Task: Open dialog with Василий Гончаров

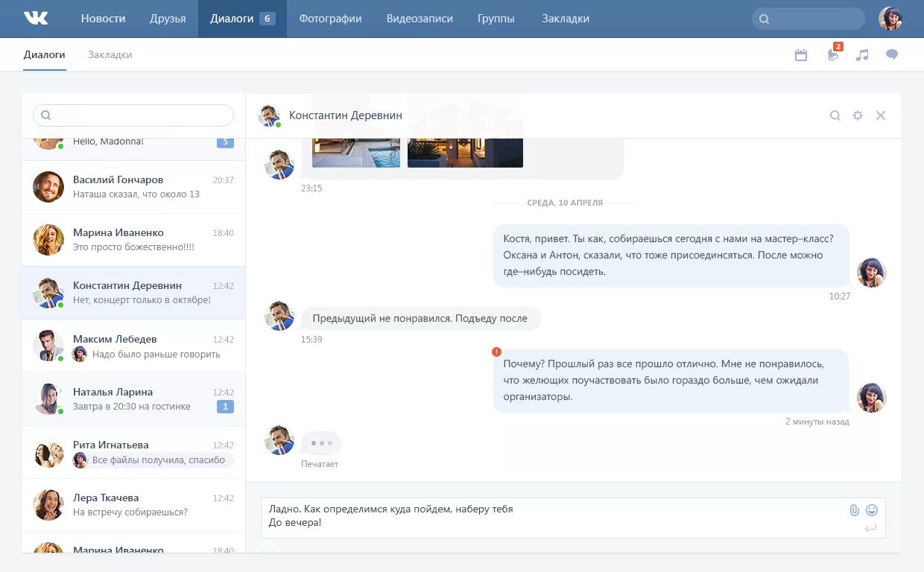Action: tap(133, 187)
